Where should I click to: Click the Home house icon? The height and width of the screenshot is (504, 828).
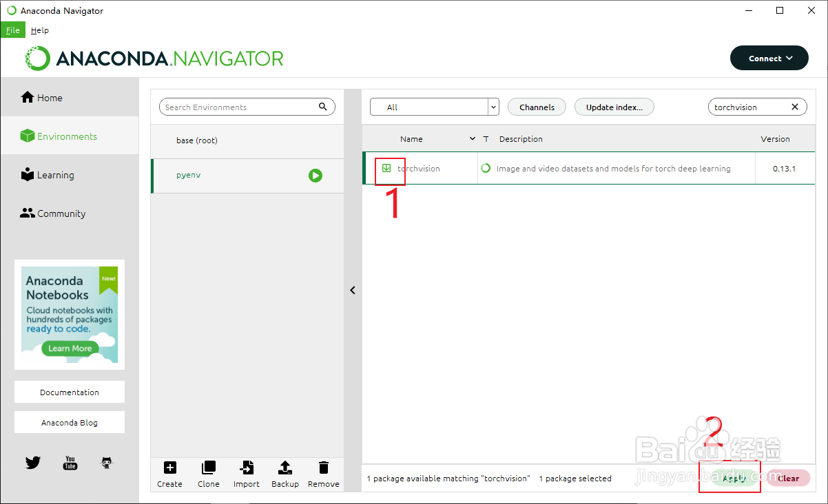[28, 97]
